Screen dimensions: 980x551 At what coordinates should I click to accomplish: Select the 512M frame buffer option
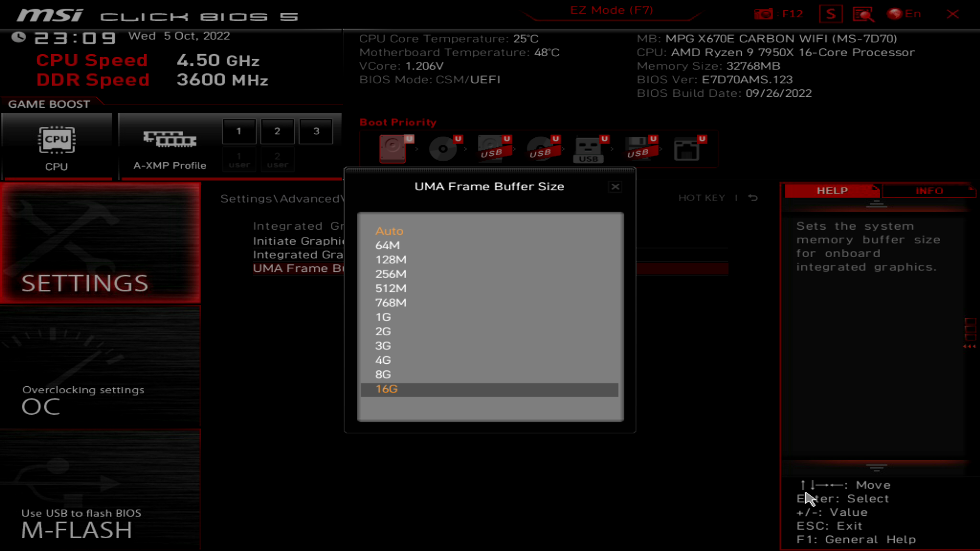point(390,288)
